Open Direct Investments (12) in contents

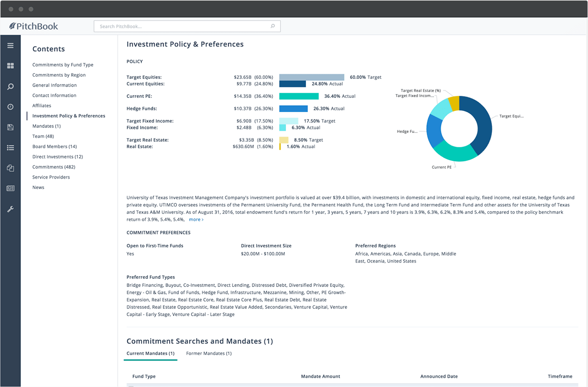[57, 157]
